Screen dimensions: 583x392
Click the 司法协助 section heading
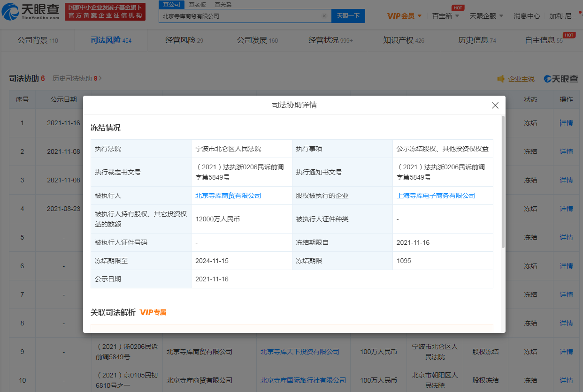point(24,78)
